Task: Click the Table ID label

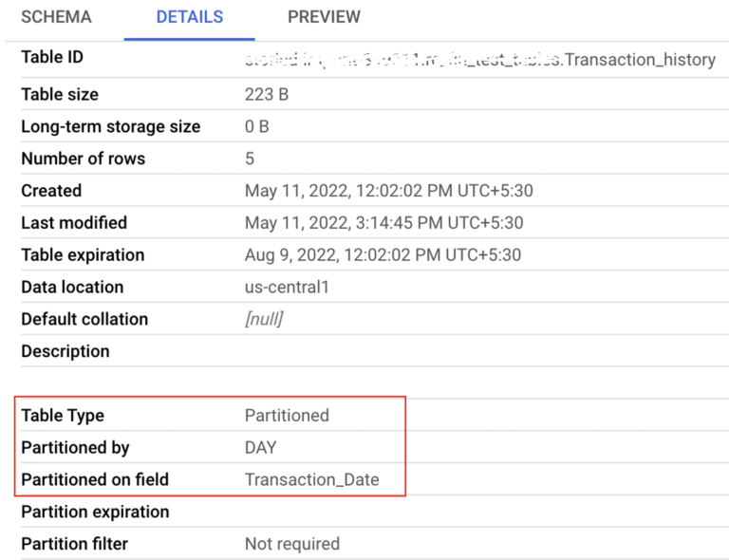Action: pyautogui.click(x=52, y=57)
